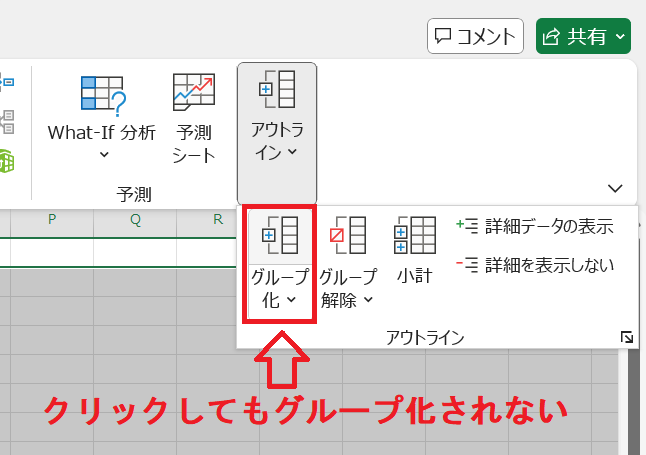Open the What-If 分析 tool icon
Image resolution: width=646 pixels, height=455 pixels.
103,96
